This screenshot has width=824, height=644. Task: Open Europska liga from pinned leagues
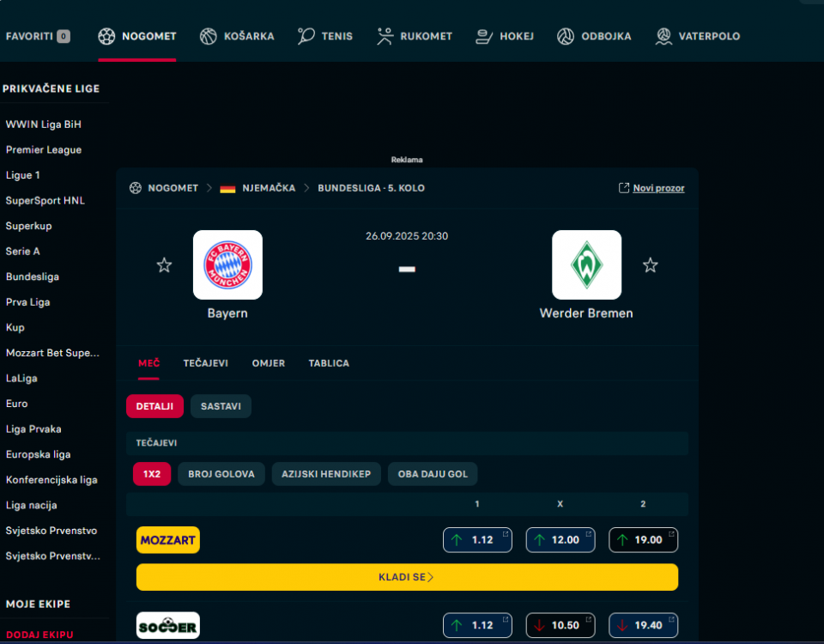pos(39,455)
